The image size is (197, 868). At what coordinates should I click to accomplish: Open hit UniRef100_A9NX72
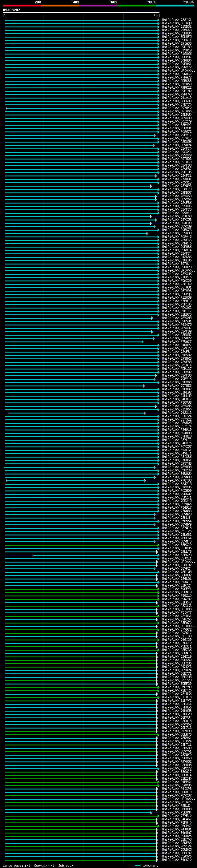click(176, 67)
